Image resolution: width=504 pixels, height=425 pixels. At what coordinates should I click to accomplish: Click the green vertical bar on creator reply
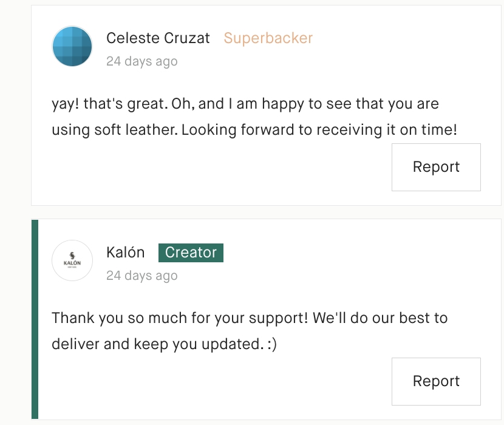(35, 319)
